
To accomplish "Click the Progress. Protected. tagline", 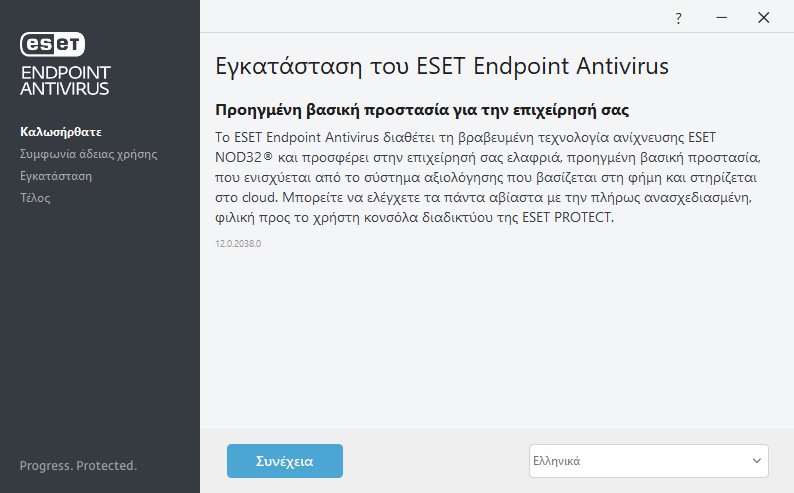I will coord(78,466).
